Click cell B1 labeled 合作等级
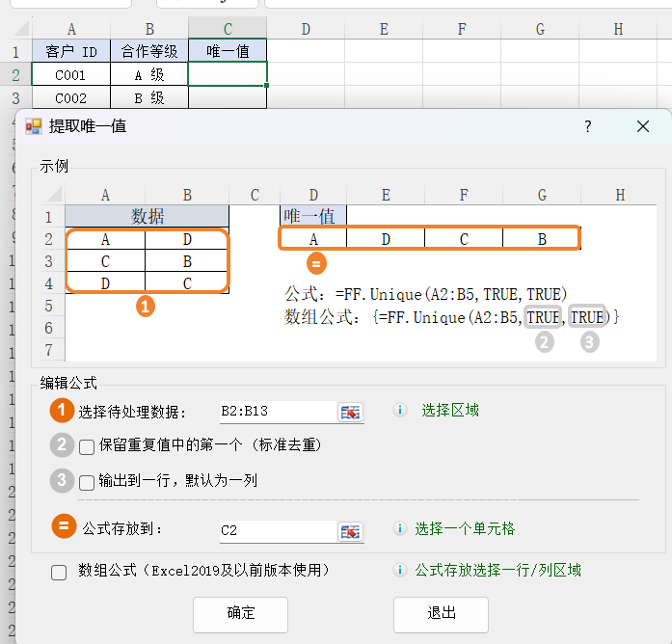 (149, 51)
